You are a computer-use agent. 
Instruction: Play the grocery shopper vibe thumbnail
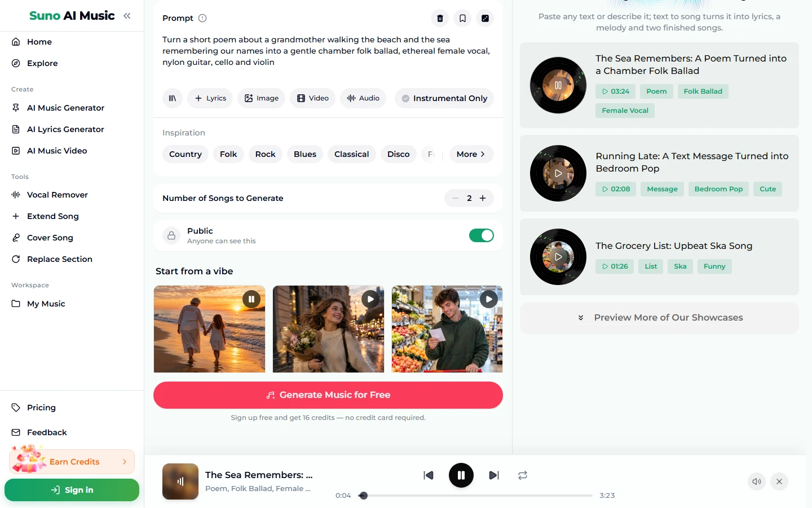click(x=489, y=299)
